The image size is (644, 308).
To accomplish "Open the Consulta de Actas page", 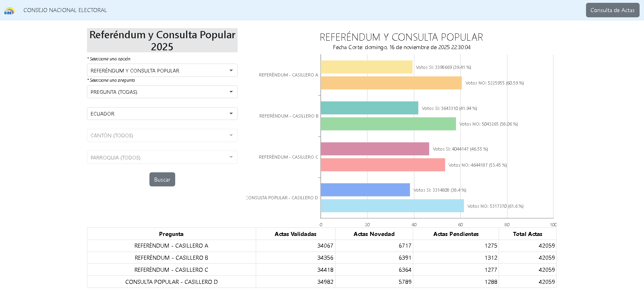I will [612, 10].
